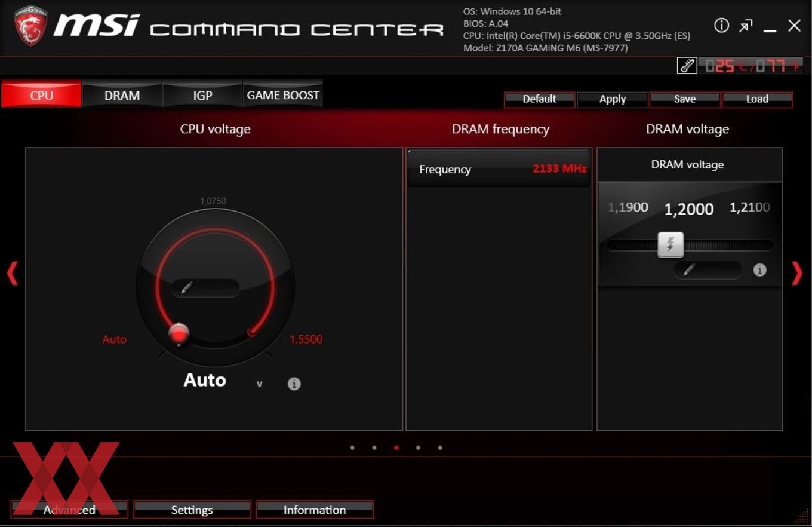Click the second page indicator dot
This screenshot has height=527, width=812.
click(x=374, y=448)
